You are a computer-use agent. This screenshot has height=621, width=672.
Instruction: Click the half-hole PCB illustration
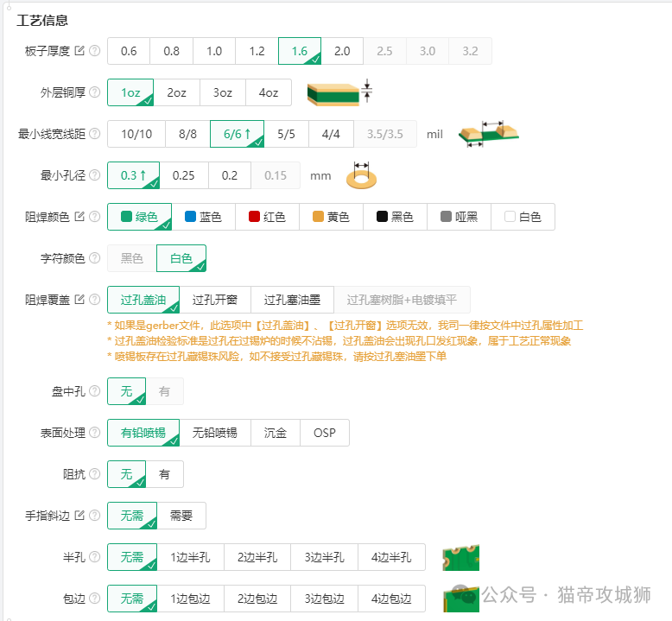[x=460, y=558]
